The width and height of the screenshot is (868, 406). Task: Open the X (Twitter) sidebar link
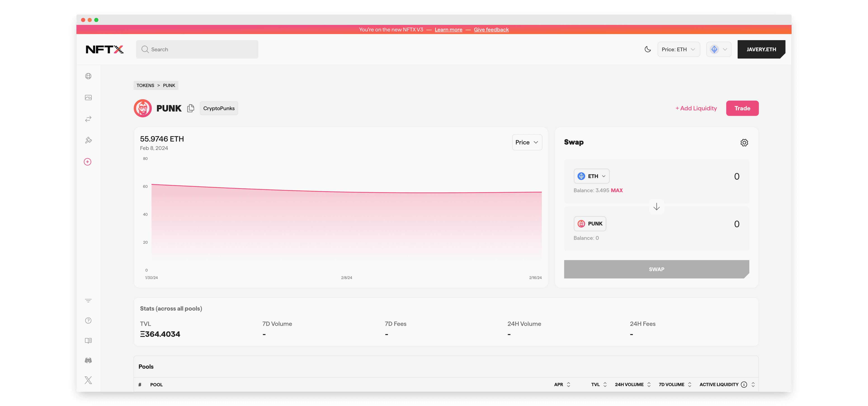point(88,380)
